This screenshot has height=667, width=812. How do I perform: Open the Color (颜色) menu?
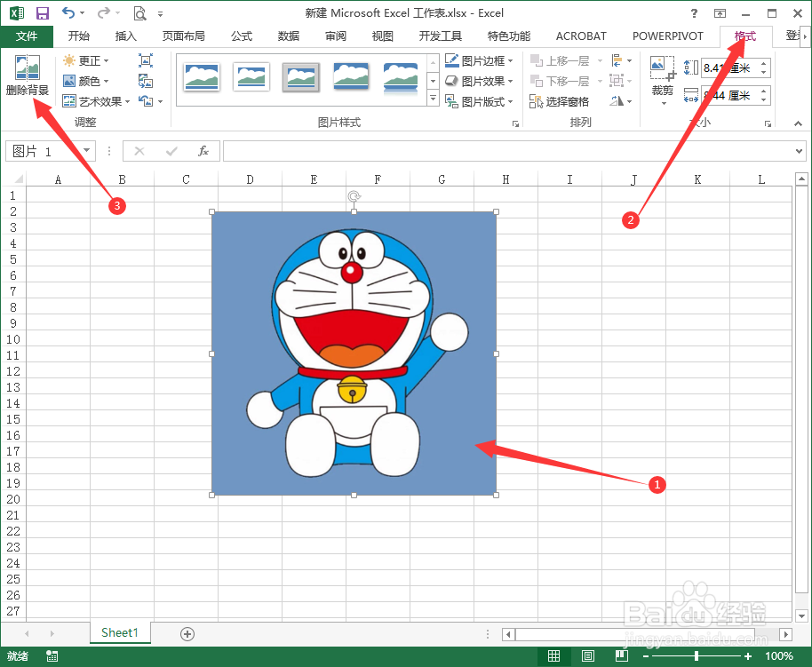[86, 82]
